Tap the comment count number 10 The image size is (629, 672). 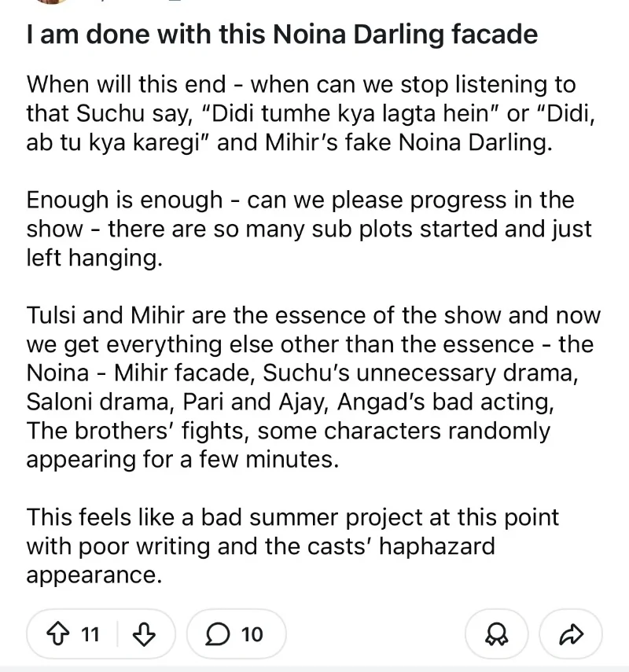coord(252,633)
